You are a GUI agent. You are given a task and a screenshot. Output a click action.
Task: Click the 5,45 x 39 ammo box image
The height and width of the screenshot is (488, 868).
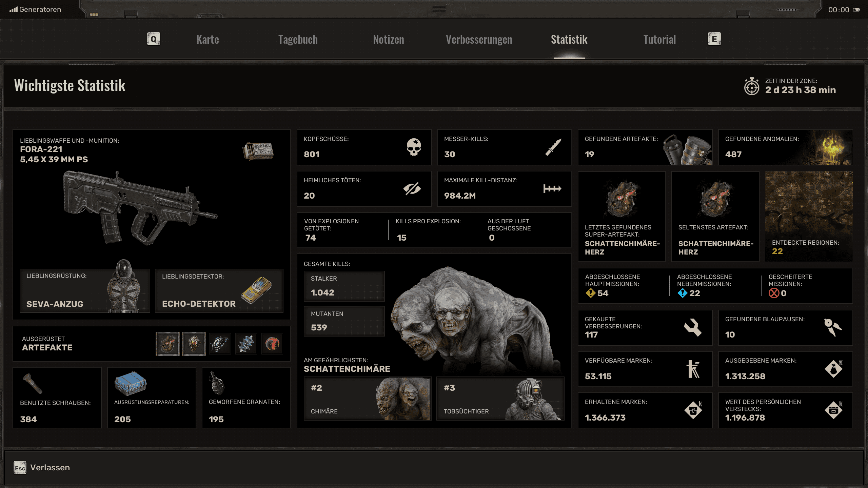point(258,151)
